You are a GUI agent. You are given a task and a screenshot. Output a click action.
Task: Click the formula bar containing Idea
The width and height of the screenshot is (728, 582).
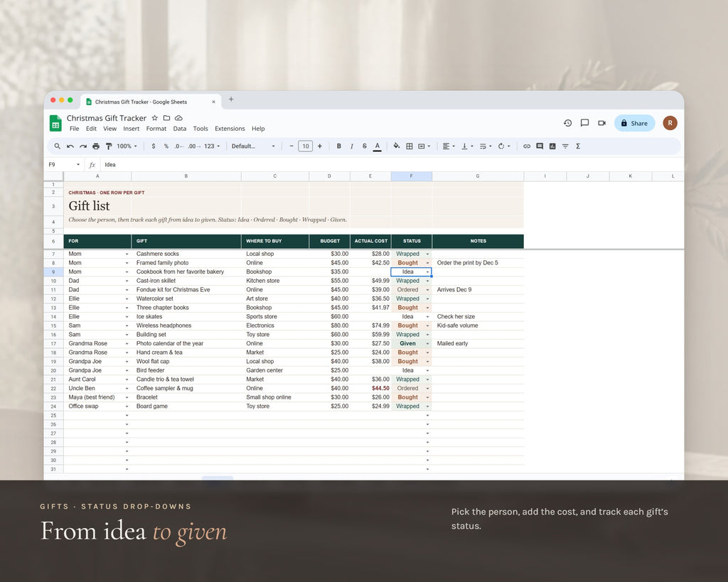pyautogui.click(x=390, y=164)
